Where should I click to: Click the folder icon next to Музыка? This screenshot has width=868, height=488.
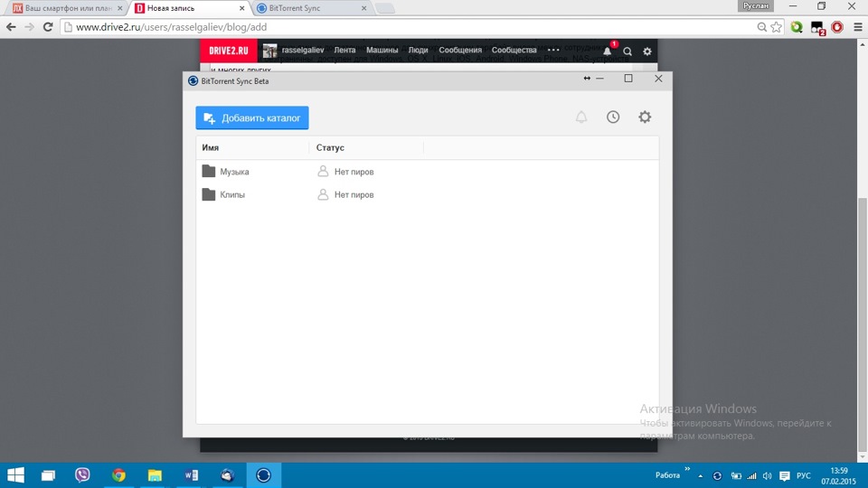[209, 171]
